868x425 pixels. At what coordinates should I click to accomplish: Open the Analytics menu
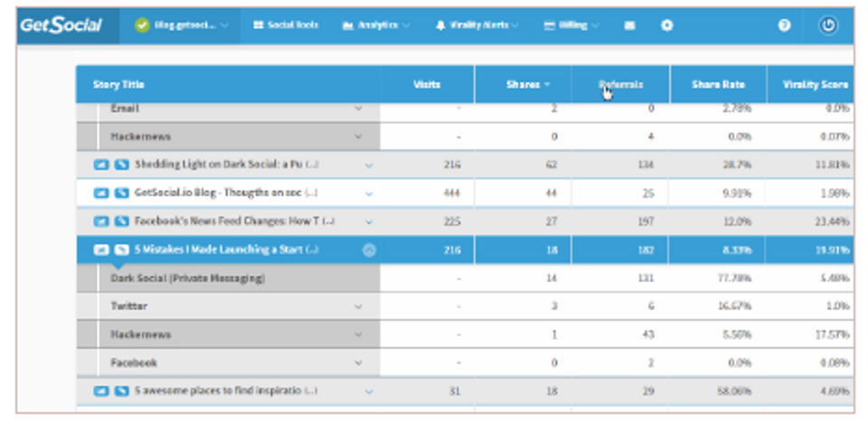click(376, 25)
